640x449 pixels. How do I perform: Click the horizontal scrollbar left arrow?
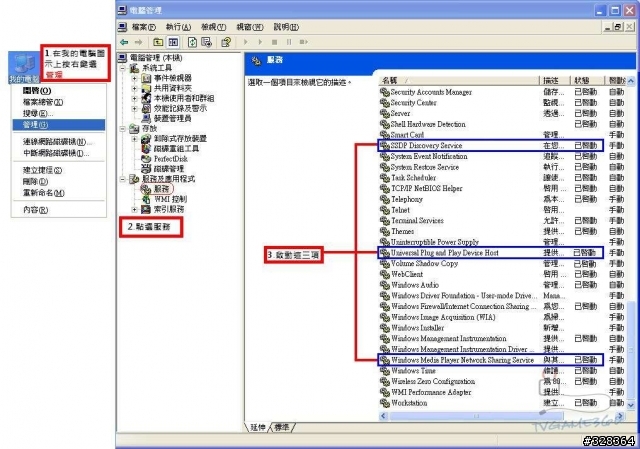[x=383, y=416]
